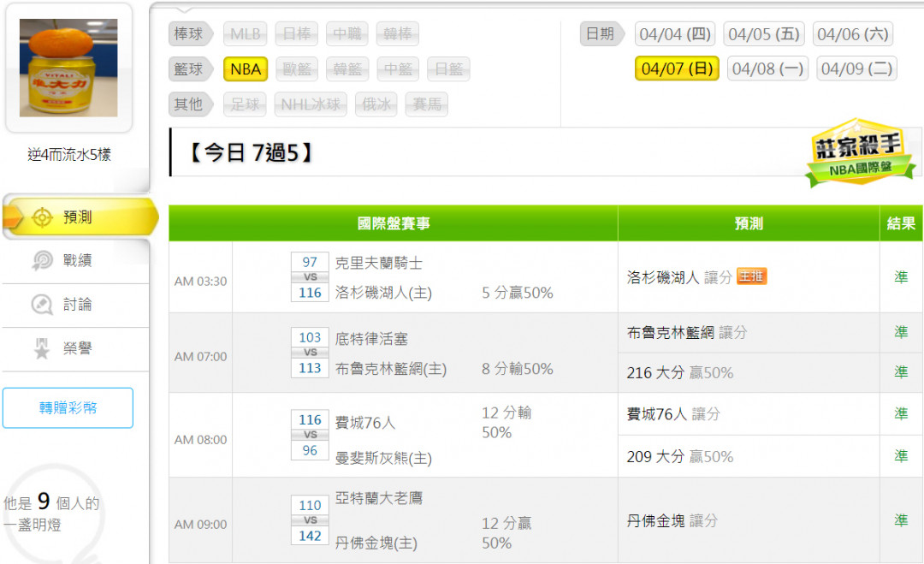Click team name 底特律活塞
The image size is (924, 564).
[x=372, y=339]
